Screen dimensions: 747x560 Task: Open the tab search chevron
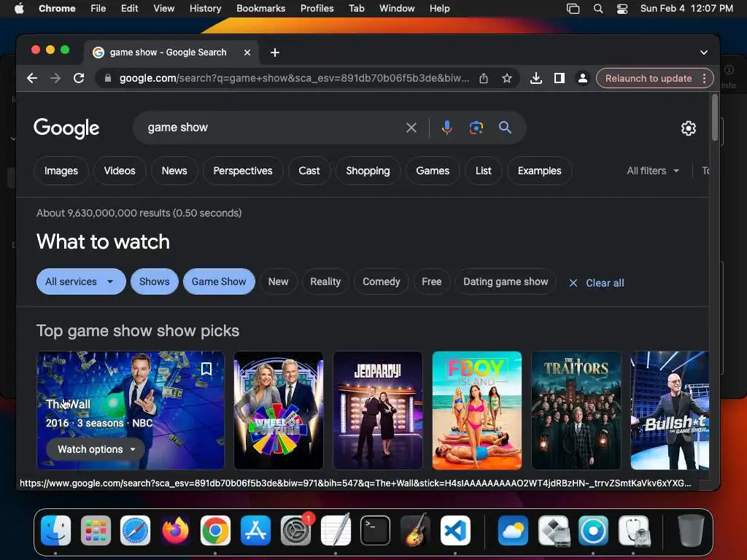coord(704,52)
